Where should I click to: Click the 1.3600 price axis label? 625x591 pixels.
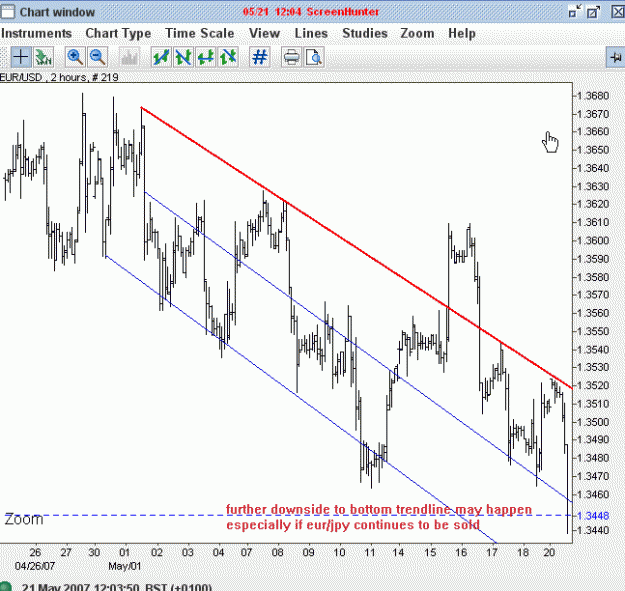tap(593, 240)
